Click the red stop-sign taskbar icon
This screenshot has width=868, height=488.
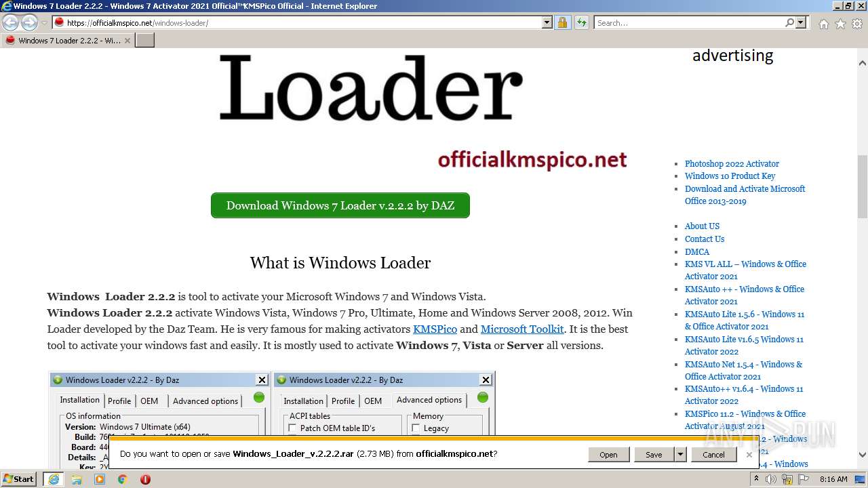pyautogui.click(x=145, y=479)
